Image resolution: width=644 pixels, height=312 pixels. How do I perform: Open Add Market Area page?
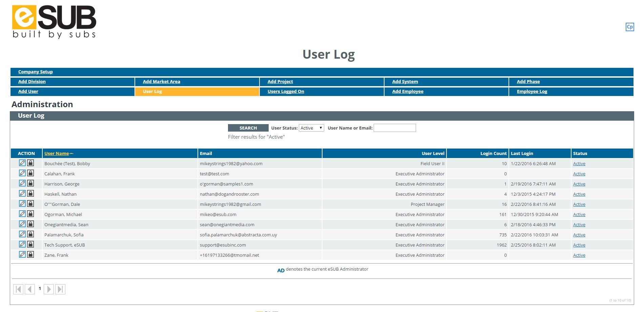[162, 81]
